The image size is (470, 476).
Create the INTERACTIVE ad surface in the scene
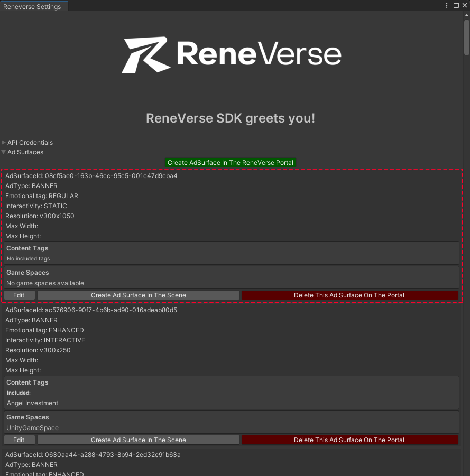[x=138, y=440]
